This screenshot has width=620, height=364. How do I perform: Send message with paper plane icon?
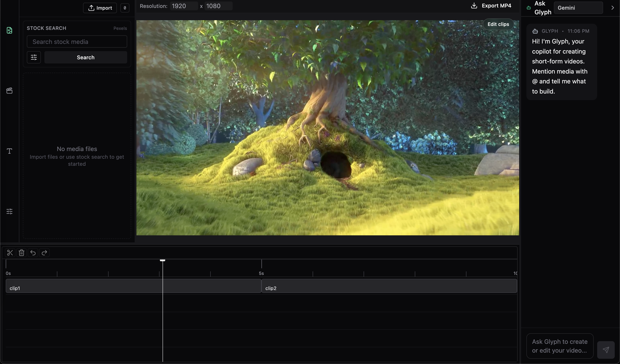606,350
